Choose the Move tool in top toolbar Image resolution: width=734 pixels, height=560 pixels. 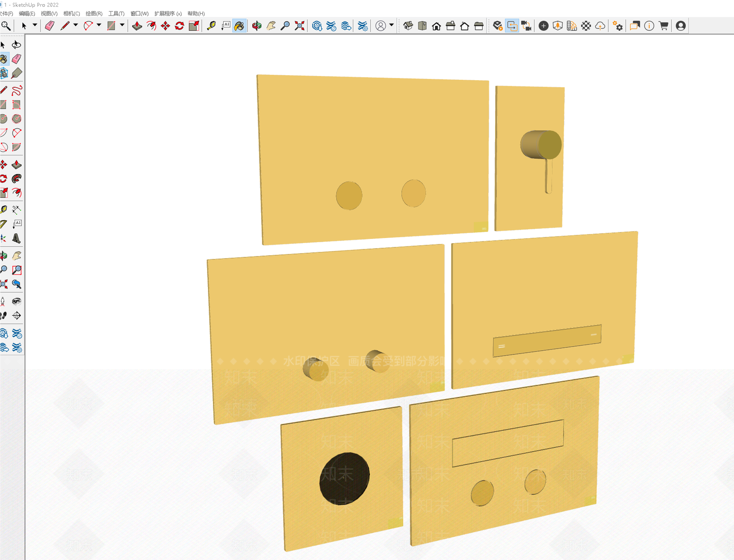(165, 26)
